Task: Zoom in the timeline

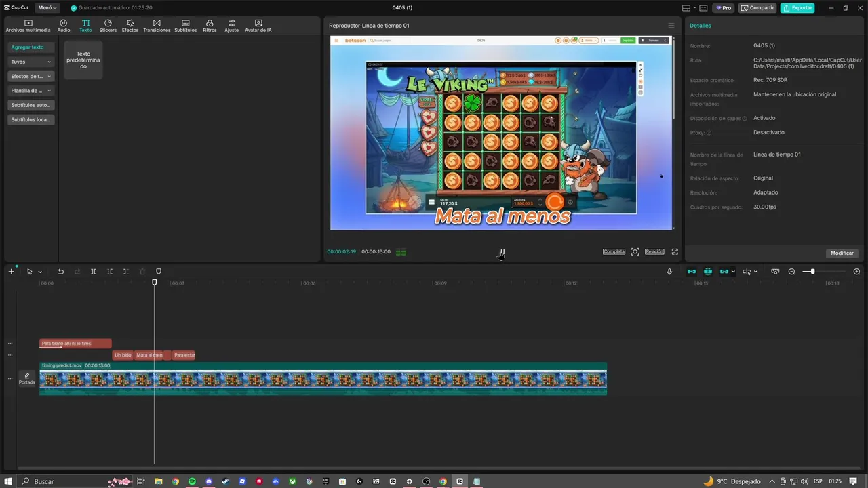Action: point(856,272)
